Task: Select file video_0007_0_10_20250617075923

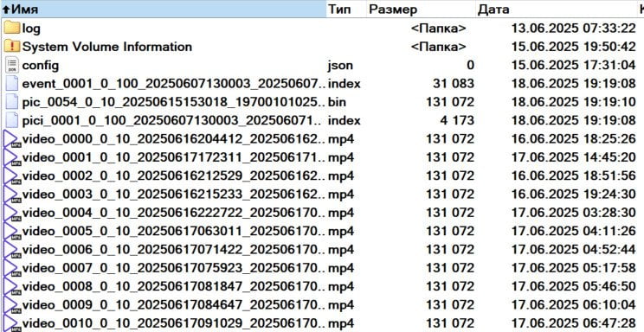Action: pyautogui.click(x=174, y=268)
